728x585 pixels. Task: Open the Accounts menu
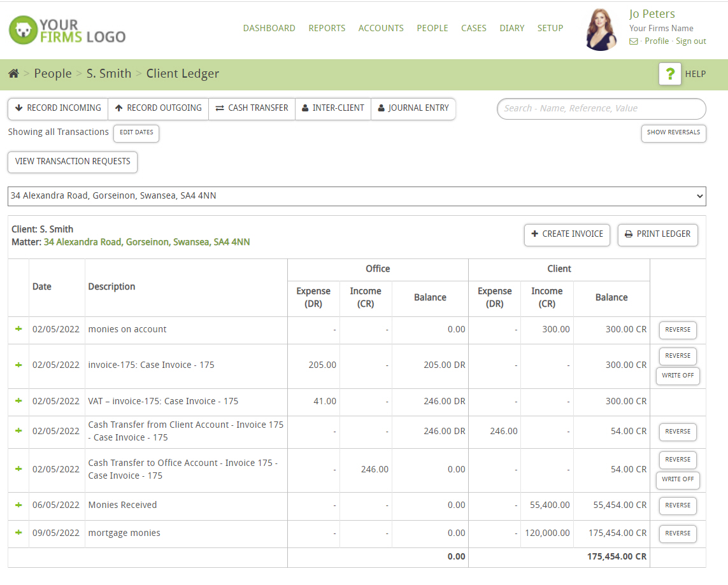point(381,28)
